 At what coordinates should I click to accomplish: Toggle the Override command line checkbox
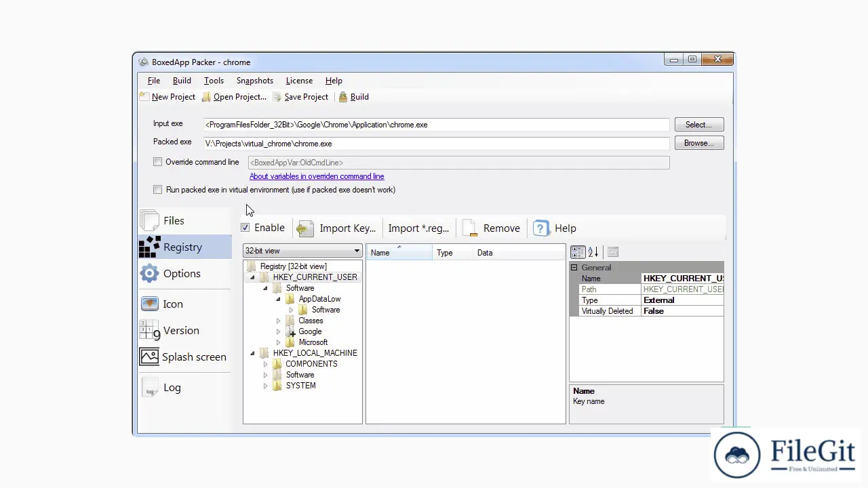pos(157,162)
